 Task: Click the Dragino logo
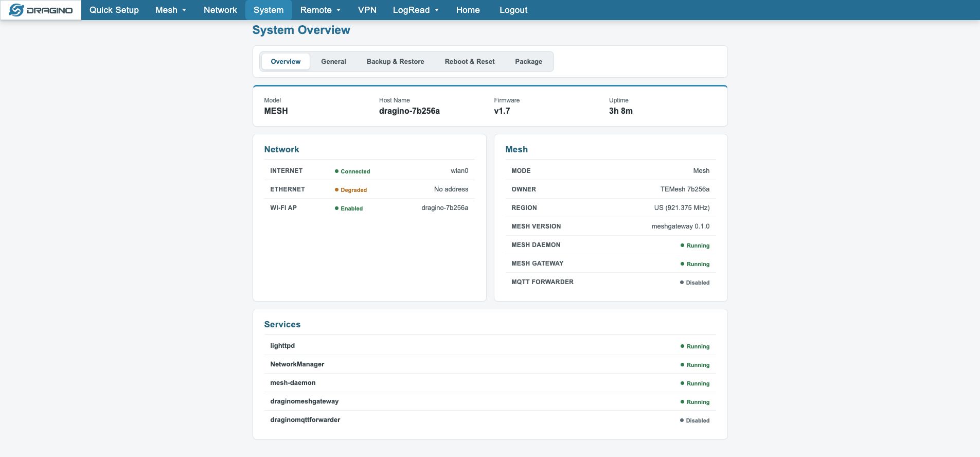tap(41, 10)
